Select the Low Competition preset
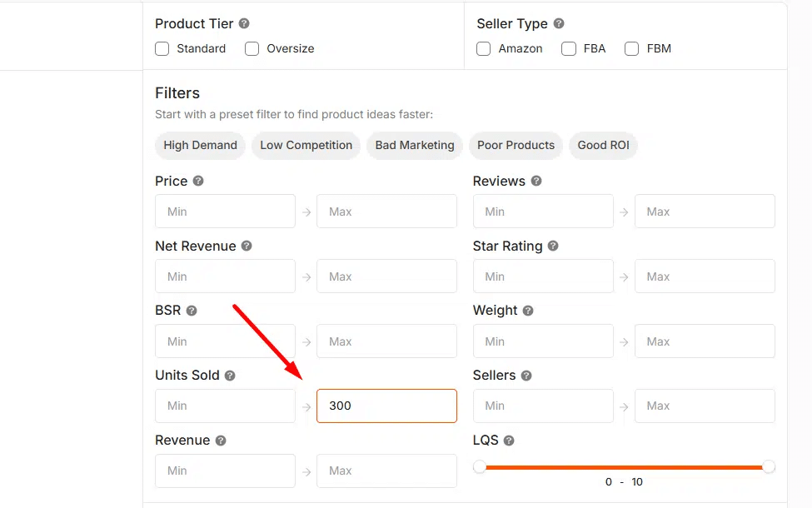 coord(306,145)
